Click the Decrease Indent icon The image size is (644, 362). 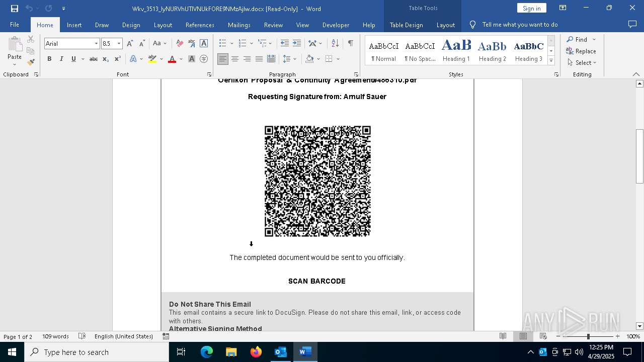coord(285,44)
